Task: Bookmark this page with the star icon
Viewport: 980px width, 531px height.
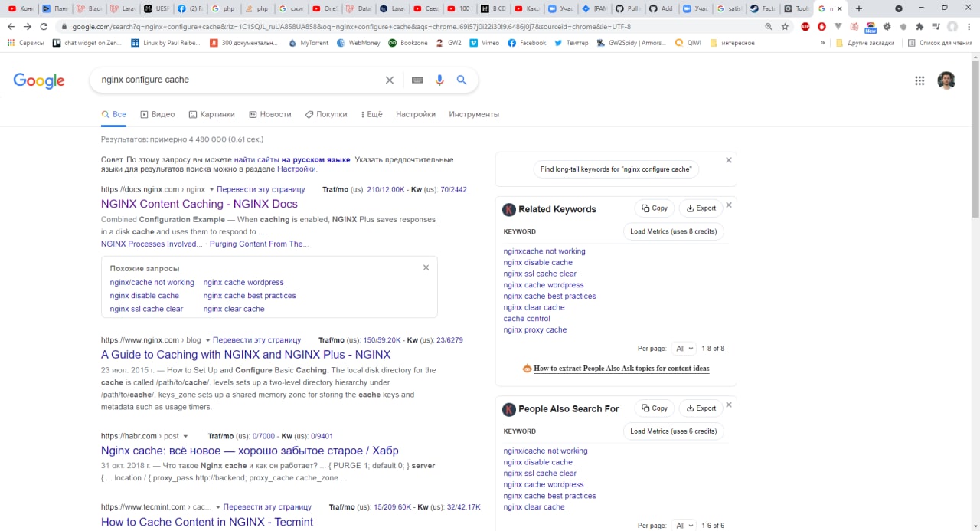Action: tap(785, 26)
